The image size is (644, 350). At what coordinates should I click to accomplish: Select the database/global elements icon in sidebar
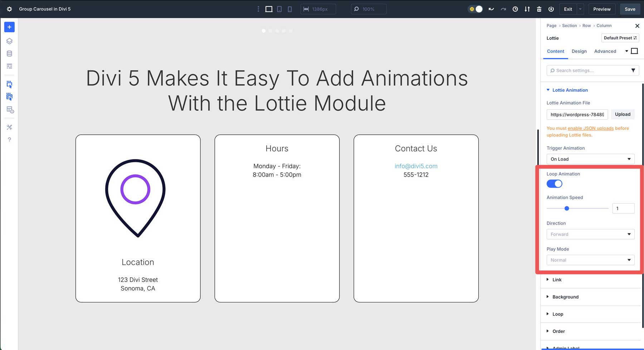click(9, 53)
